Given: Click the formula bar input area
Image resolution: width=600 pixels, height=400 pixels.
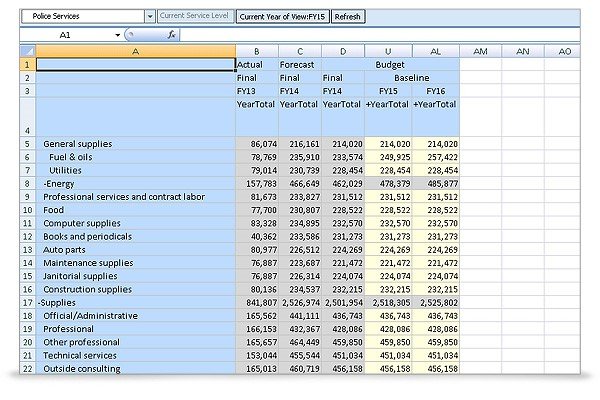Looking at the screenshot, I should (380, 35).
